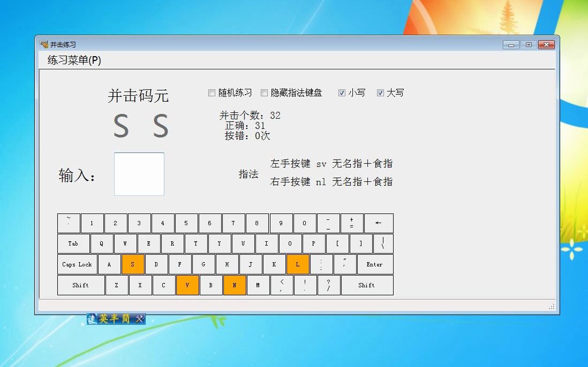Click the Tab key on the virtual keyboard
The image size is (588, 367).
click(x=73, y=243)
